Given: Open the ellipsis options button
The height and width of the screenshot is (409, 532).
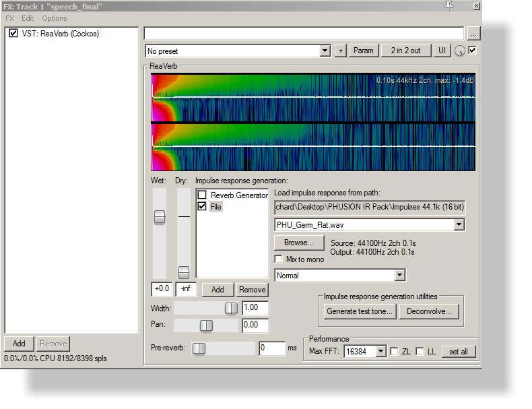Looking at the screenshot, I should point(473,34).
